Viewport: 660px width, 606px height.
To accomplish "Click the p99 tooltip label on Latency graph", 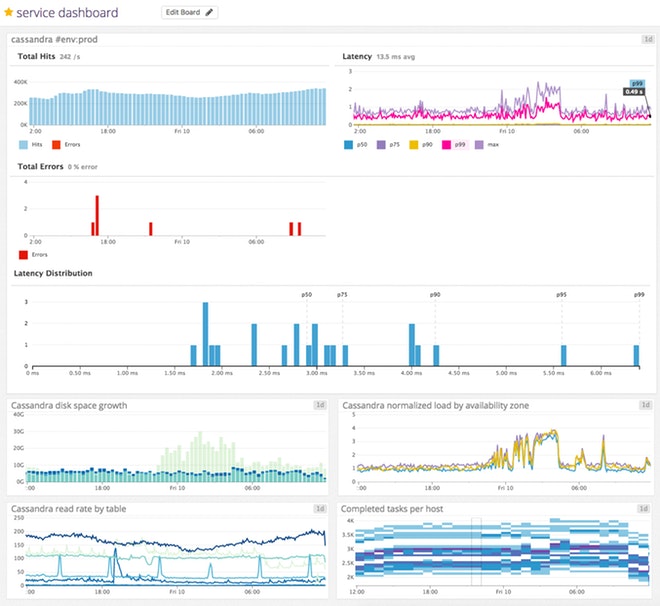I will pos(635,84).
